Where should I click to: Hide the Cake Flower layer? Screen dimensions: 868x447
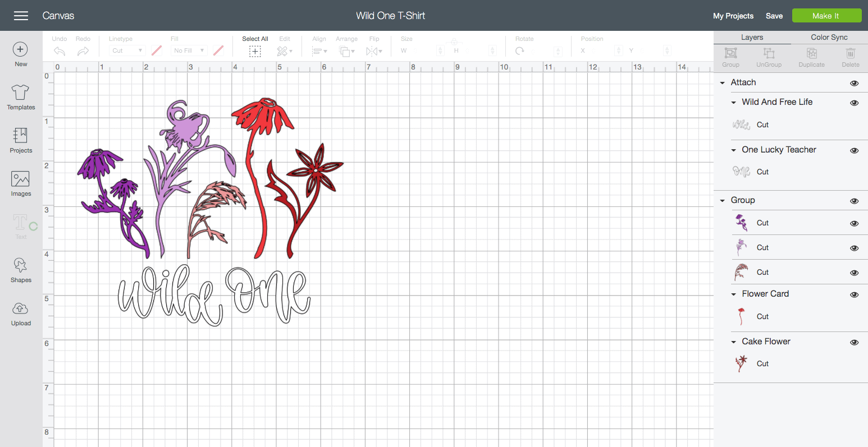click(x=854, y=342)
